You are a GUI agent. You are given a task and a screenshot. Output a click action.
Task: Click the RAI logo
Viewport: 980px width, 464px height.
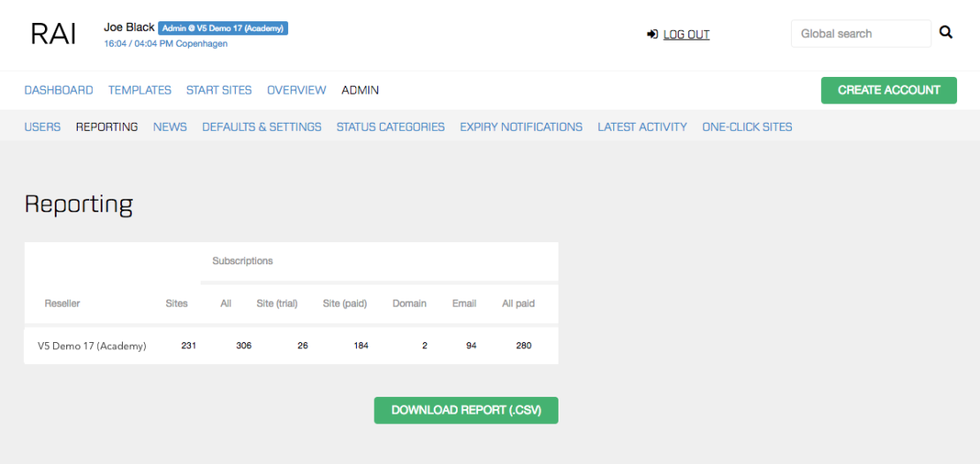54,34
